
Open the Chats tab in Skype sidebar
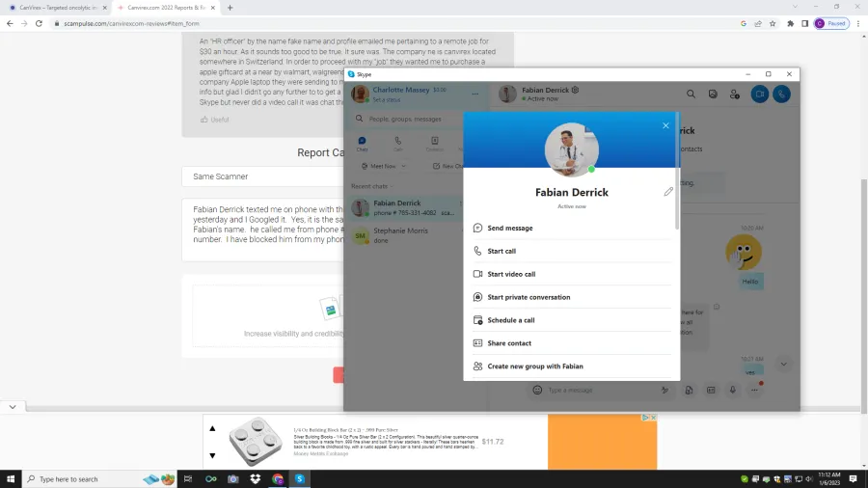[362, 144]
